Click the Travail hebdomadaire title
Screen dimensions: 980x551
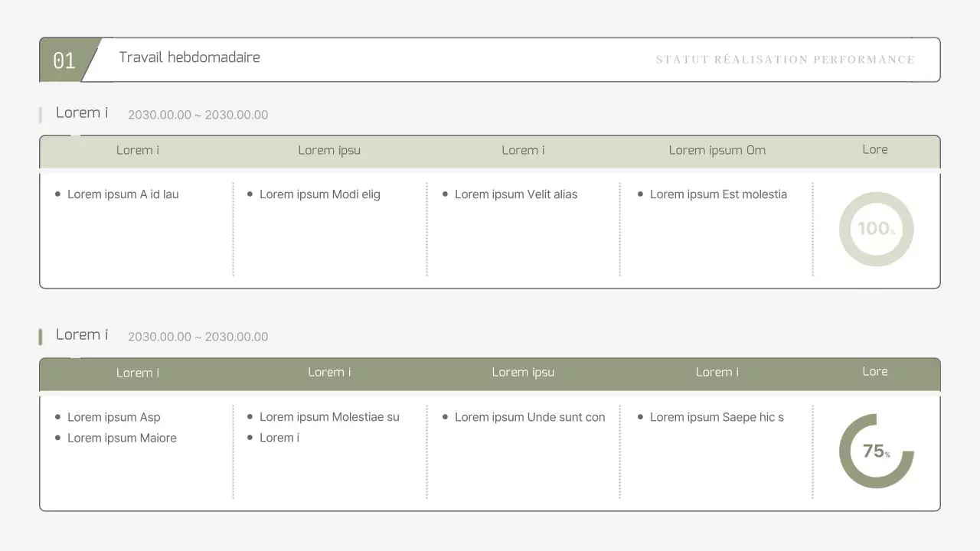pos(189,57)
